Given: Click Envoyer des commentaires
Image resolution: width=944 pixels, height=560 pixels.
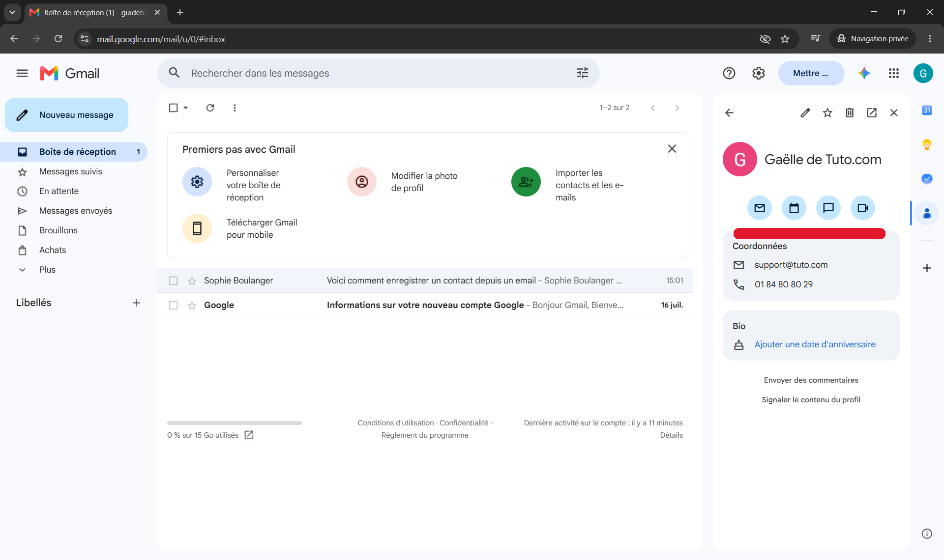Looking at the screenshot, I should 811,380.
